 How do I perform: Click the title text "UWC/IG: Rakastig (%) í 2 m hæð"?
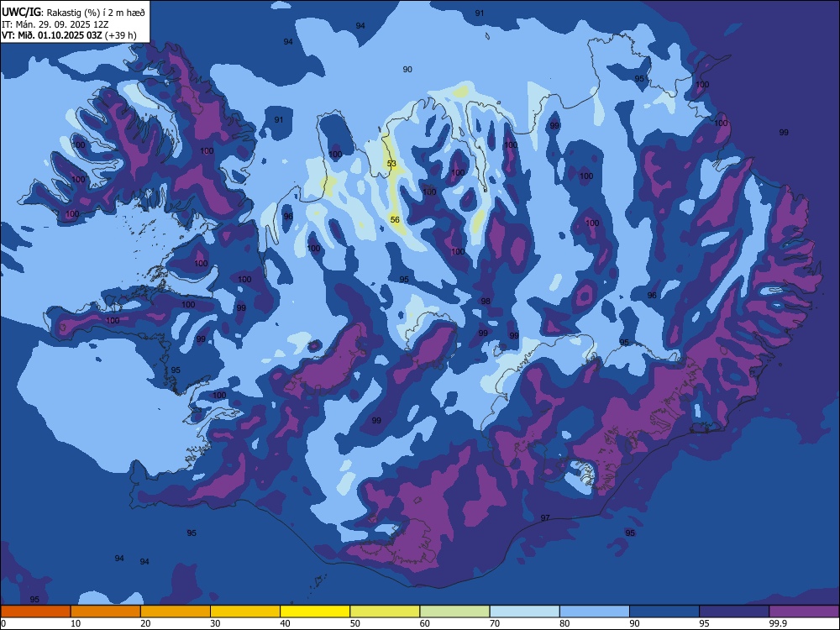pos(73,12)
